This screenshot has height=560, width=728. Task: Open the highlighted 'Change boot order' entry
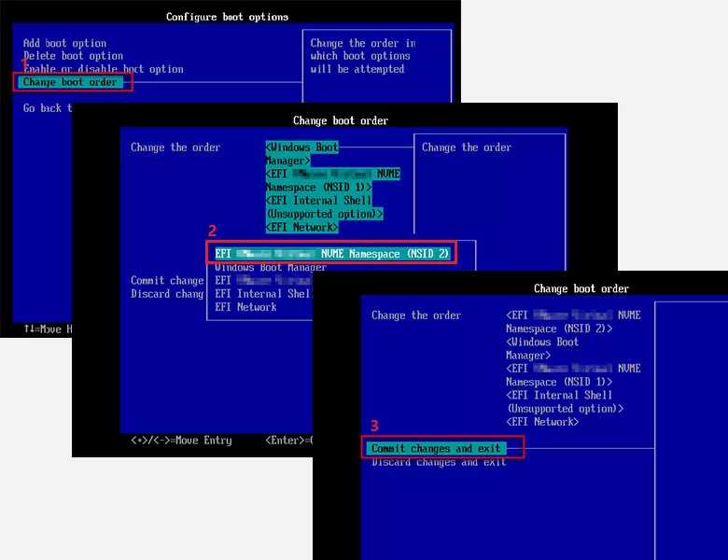tap(70, 82)
